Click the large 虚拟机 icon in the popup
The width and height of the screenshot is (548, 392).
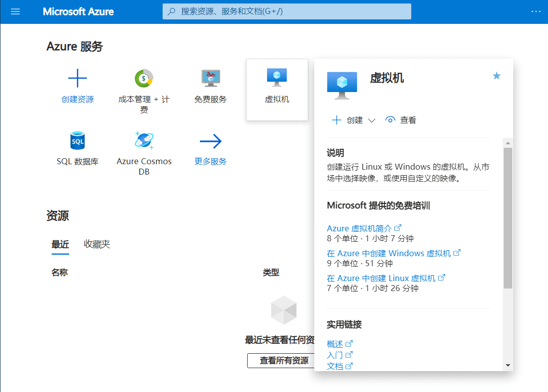pos(342,86)
